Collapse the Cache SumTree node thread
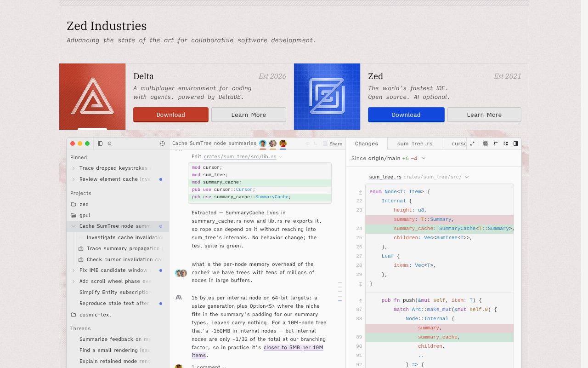The width and height of the screenshot is (588, 368). click(73, 226)
